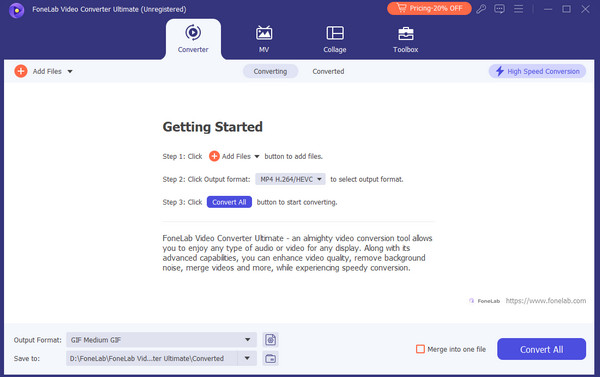
Task: Click the custom profile settings icon beside Output Format
Action: [x=271, y=339]
